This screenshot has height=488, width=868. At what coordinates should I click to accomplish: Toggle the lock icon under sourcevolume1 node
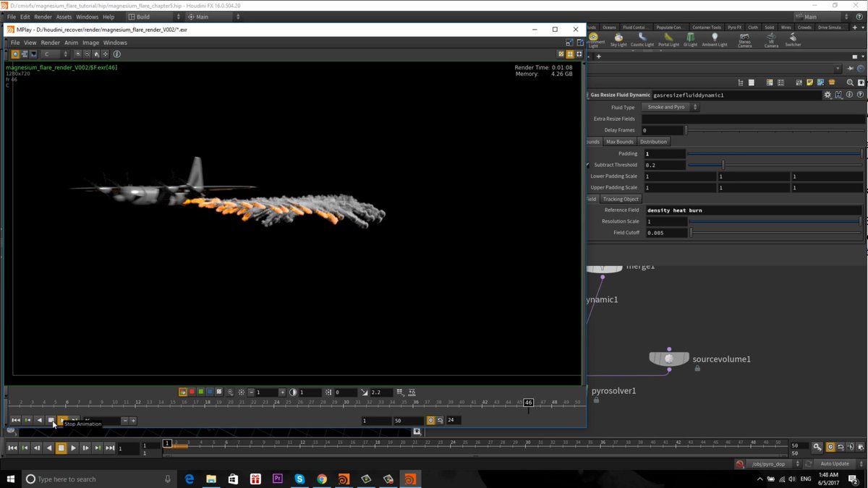[697, 368]
